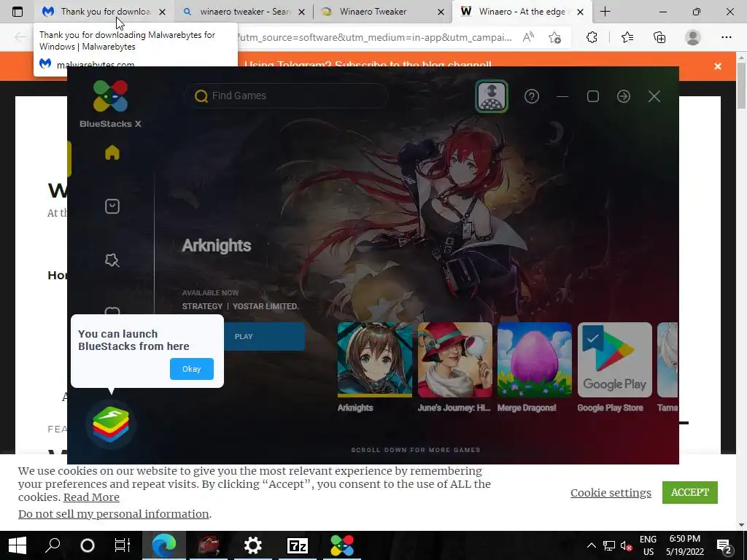Screen dimensions: 747x560
Task: Click the Edge taskbar icon
Action: click(x=164, y=545)
